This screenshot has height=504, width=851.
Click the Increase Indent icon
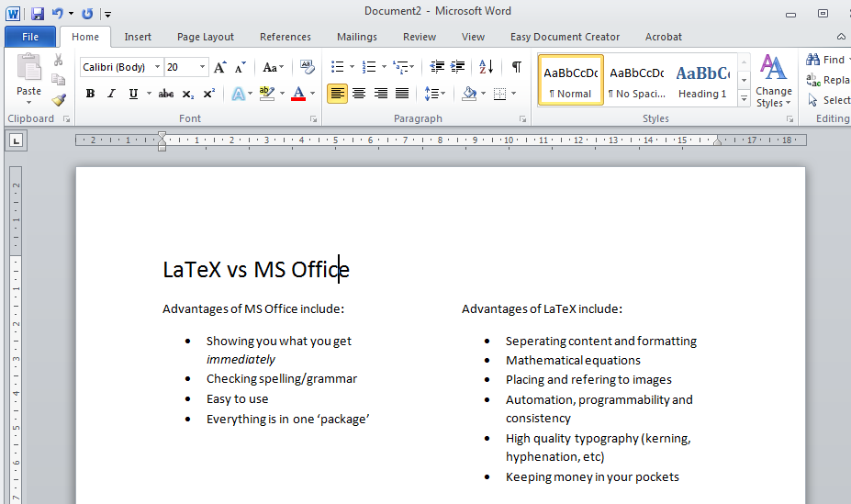coord(457,67)
